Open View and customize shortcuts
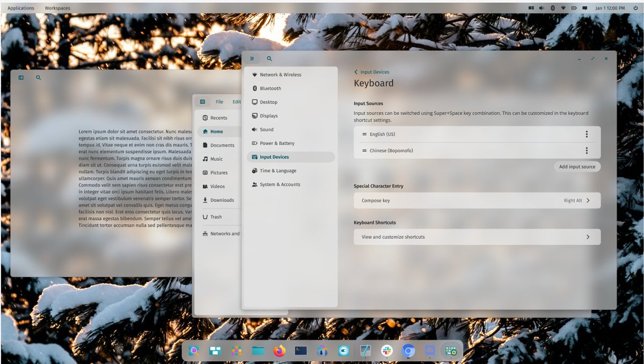The width and height of the screenshot is (644, 364). pyautogui.click(x=477, y=236)
